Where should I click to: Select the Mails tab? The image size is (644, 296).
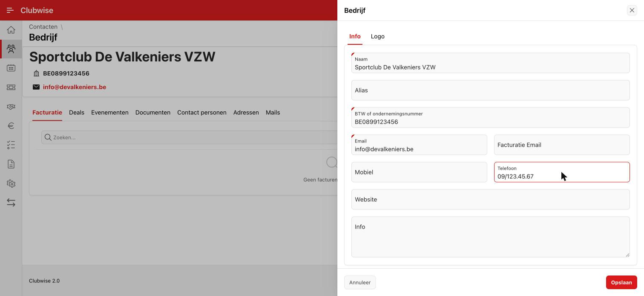click(273, 113)
